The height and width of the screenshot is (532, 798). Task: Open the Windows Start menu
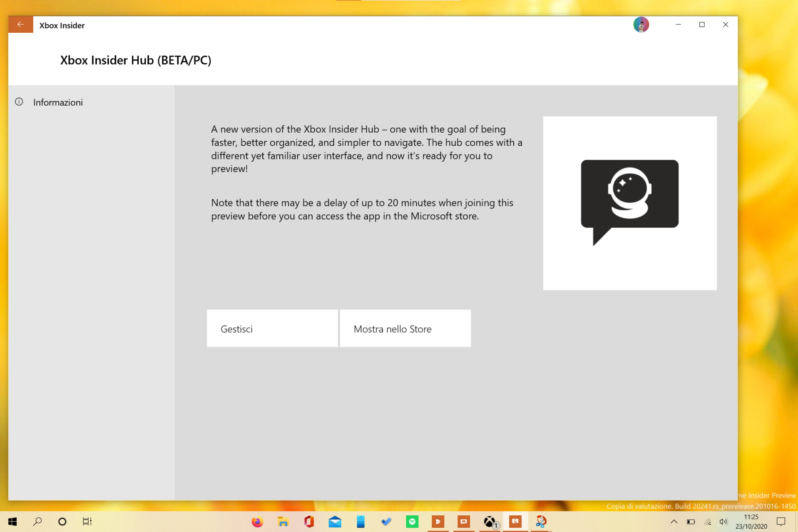pyautogui.click(x=13, y=521)
